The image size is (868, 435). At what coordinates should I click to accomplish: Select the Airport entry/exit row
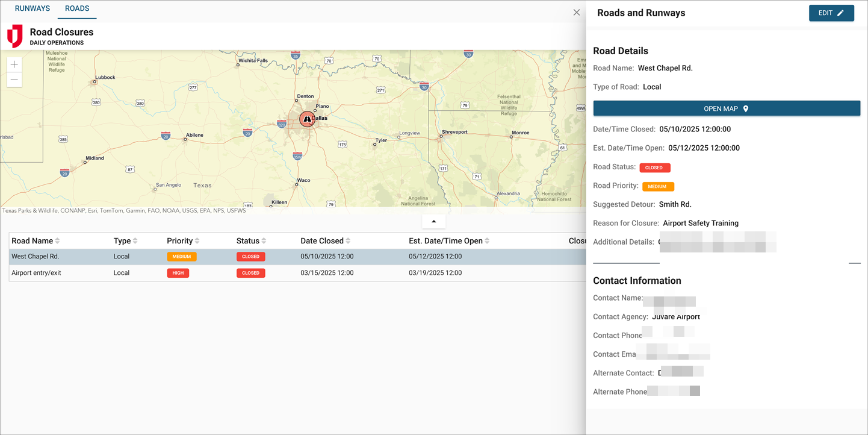coord(36,273)
